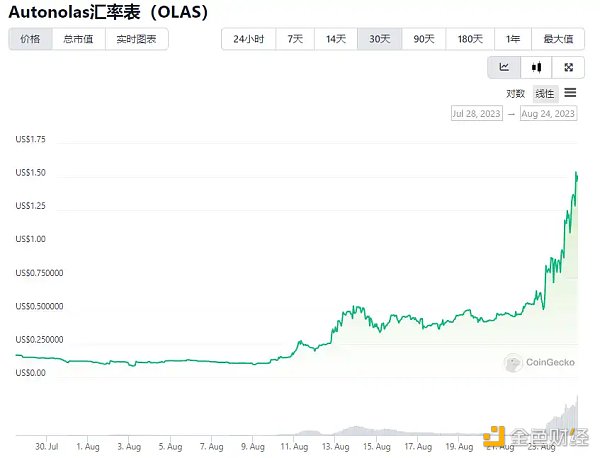Show the 90天 time range

pos(424,39)
